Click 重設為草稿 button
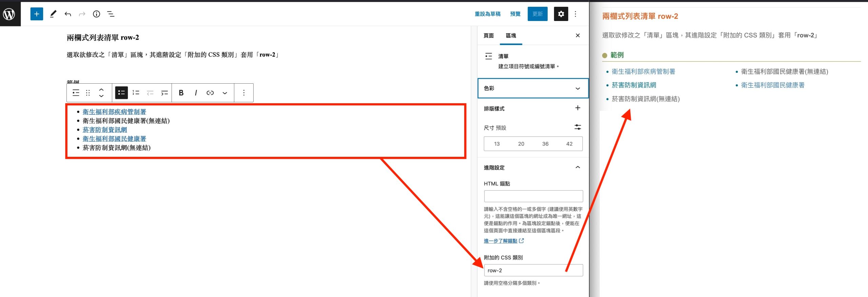The width and height of the screenshot is (868, 297). click(x=488, y=14)
